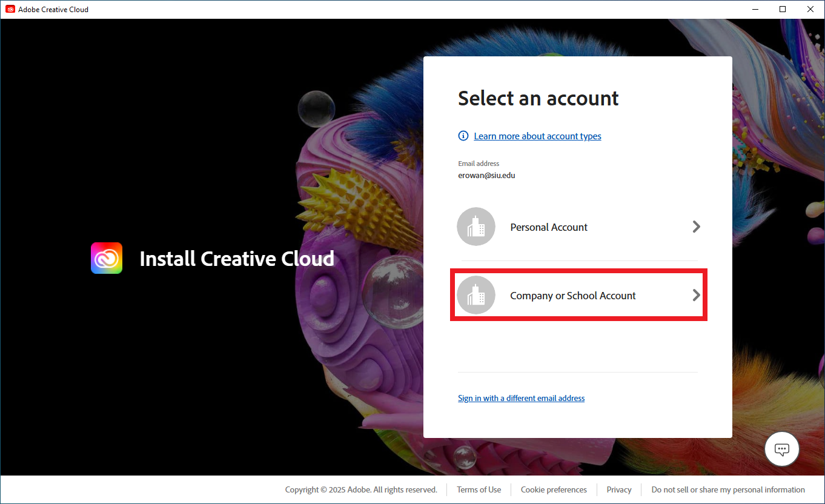Open the Privacy footer link

pos(618,489)
